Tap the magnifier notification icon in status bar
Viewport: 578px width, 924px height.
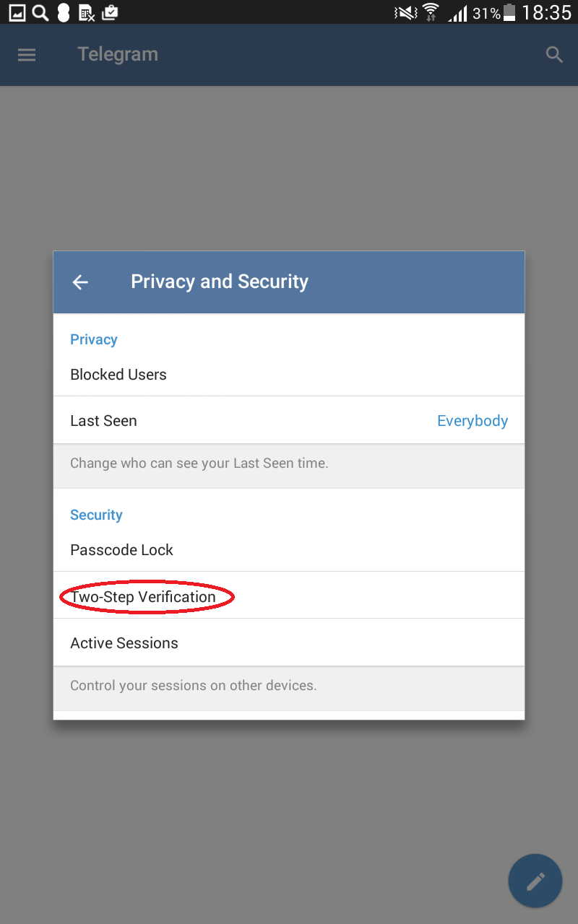click(40, 12)
